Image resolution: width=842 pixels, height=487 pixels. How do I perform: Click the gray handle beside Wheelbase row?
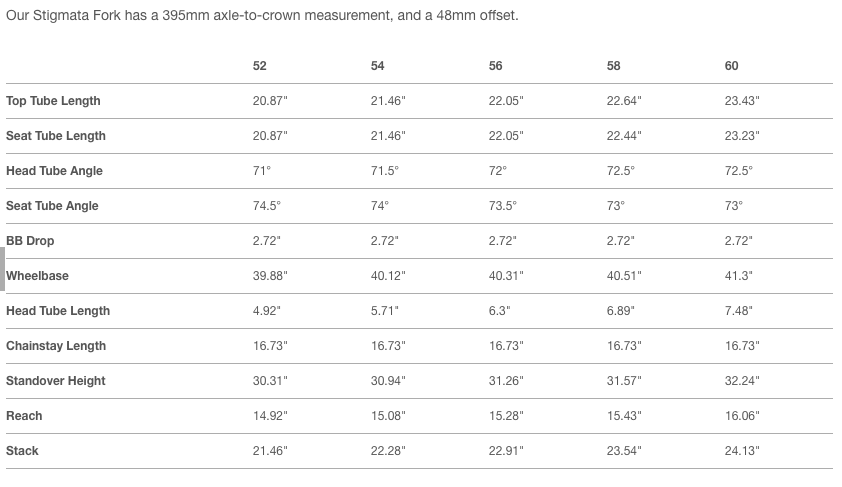(2, 268)
